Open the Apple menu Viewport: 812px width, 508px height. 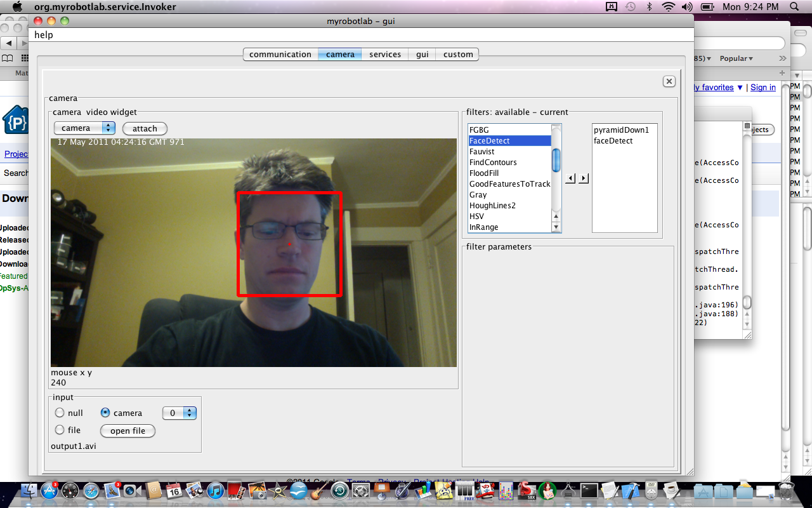(17, 7)
